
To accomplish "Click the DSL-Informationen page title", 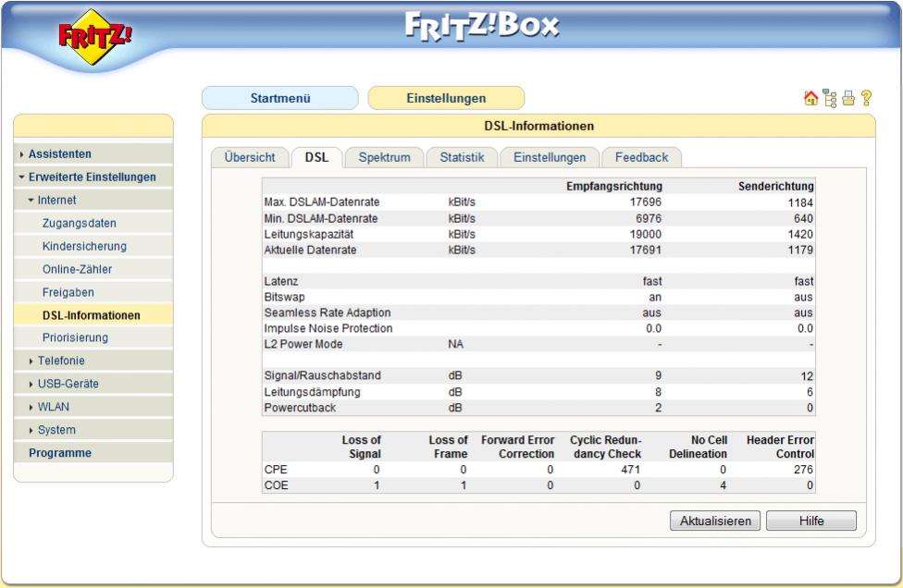I will click(538, 126).
